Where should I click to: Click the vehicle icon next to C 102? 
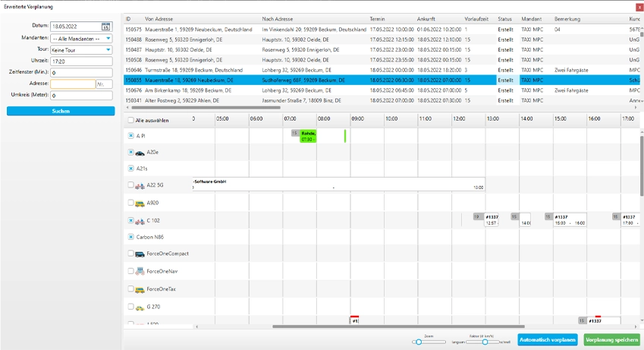140,221
